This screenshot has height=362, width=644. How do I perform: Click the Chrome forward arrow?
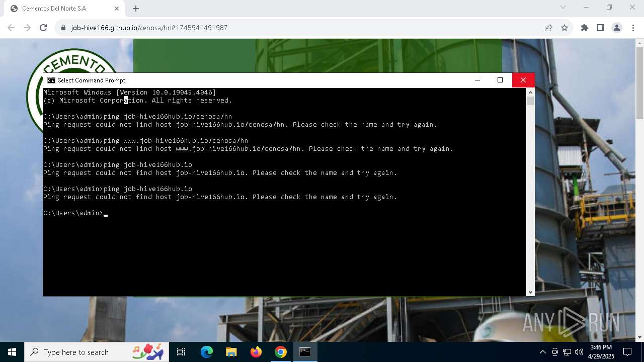tap(27, 28)
